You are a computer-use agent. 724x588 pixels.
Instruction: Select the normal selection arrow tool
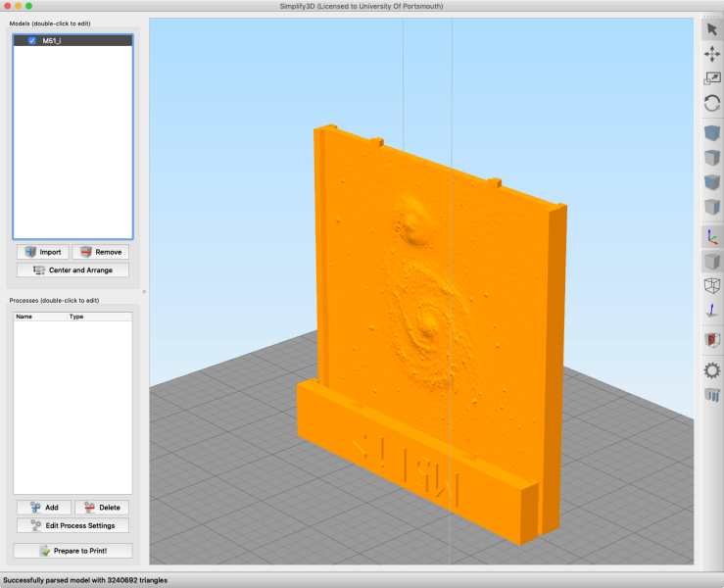coord(711,29)
